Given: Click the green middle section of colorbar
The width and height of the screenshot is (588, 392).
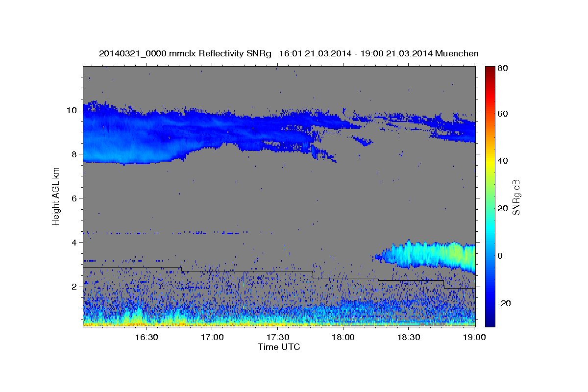Looking at the screenshot, I should [490, 196].
